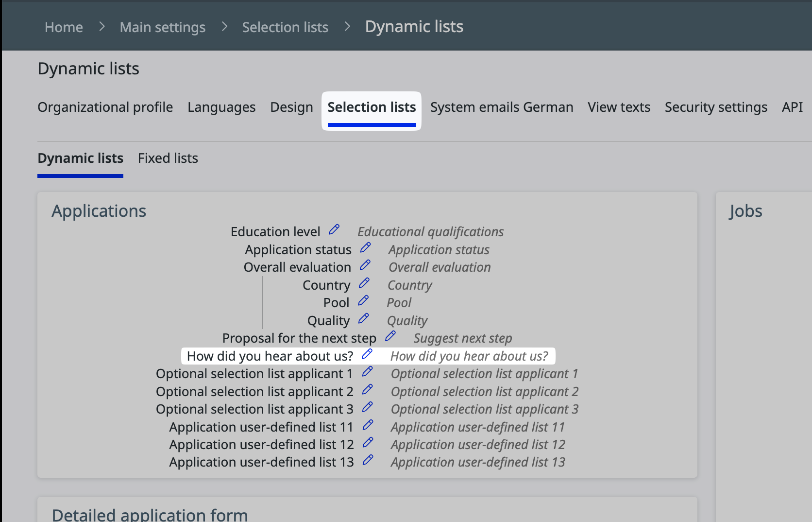Open the System emails German tab

[501, 107]
